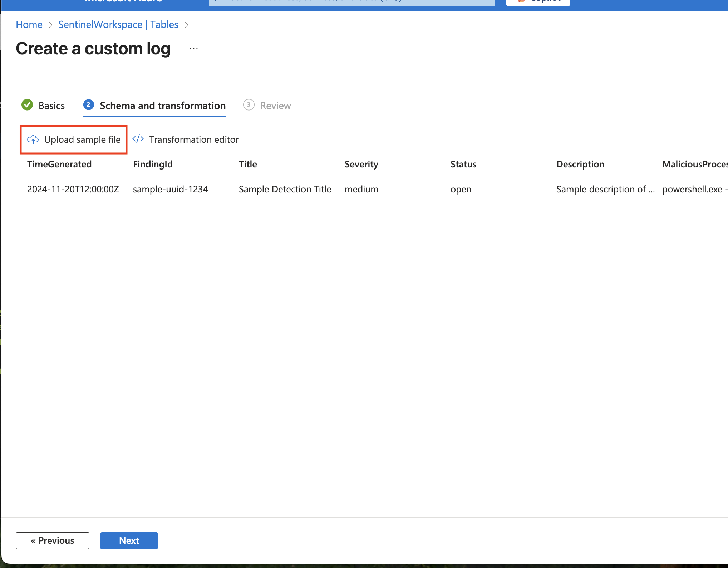Click chevron after SentinelWorkspace Tables breadcrumb
Image resolution: width=728 pixels, height=568 pixels.
(186, 25)
